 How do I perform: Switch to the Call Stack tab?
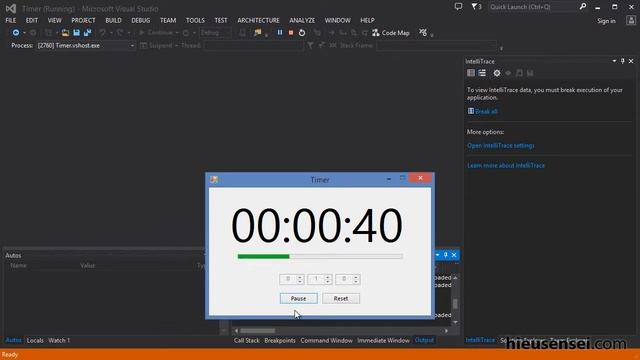pyautogui.click(x=247, y=340)
